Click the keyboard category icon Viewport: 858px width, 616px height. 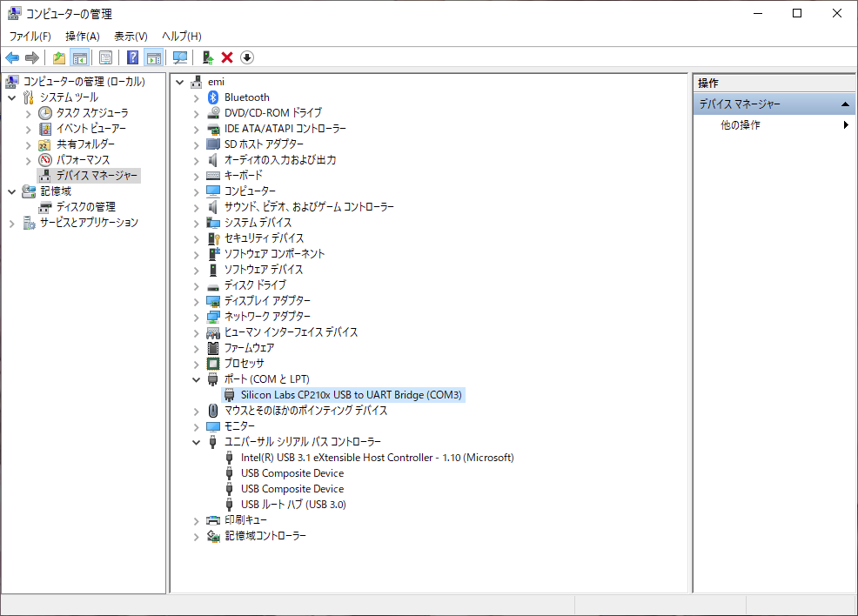(x=213, y=176)
